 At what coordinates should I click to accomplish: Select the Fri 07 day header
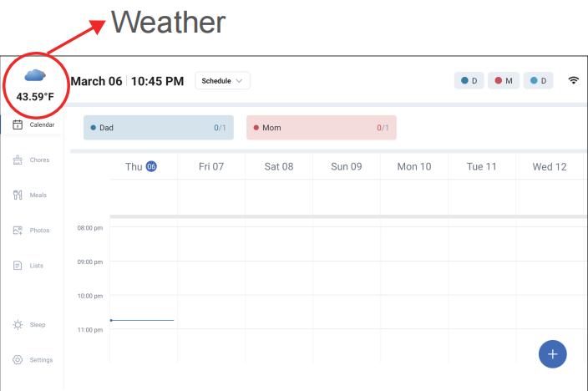tap(211, 166)
